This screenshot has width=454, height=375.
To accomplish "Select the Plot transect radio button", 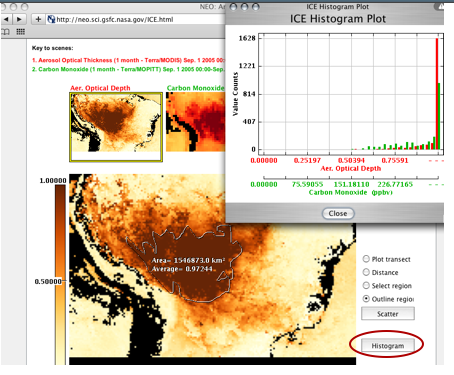I will click(x=366, y=259).
